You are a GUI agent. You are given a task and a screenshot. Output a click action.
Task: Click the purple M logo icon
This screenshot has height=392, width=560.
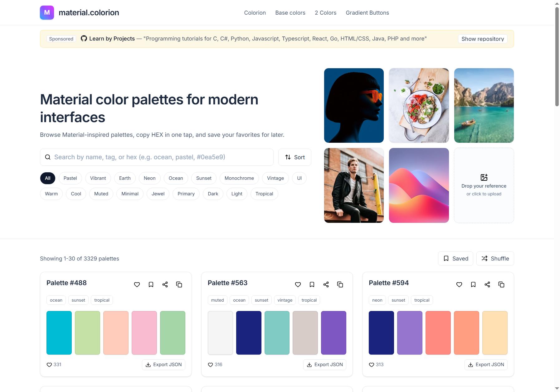coord(47,12)
